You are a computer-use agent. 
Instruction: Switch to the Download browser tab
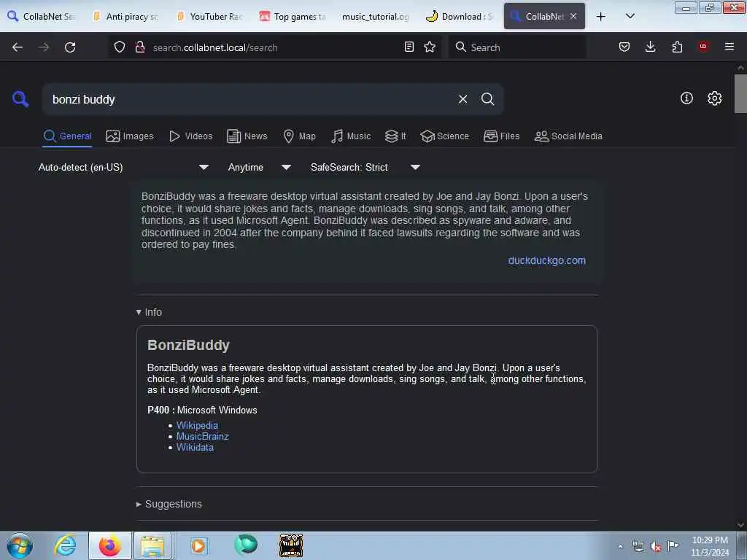click(x=460, y=16)
